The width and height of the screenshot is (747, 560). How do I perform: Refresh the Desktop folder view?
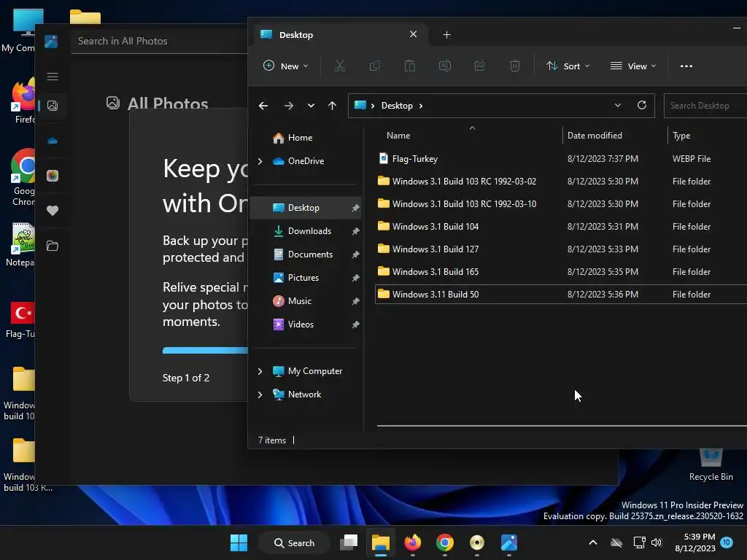point(642,105)
